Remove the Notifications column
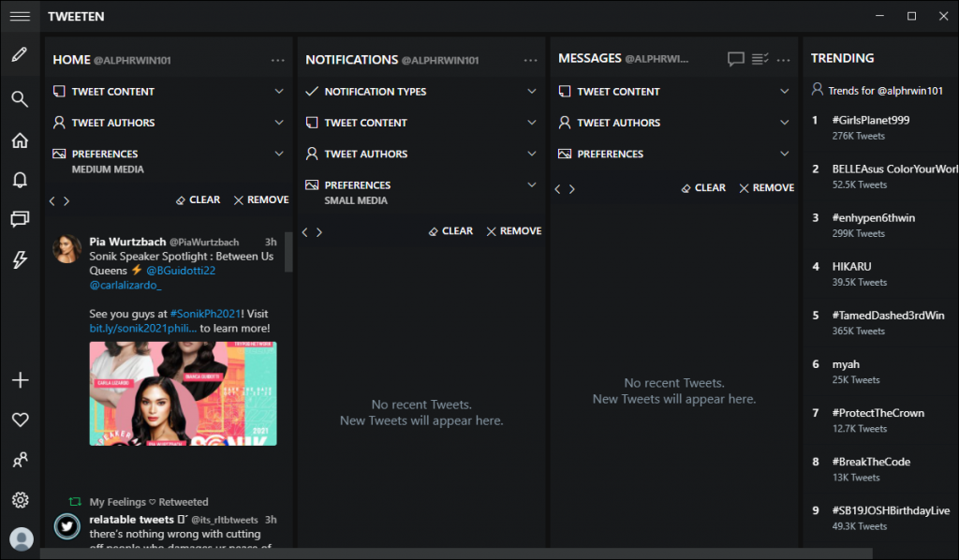 pos(513,230)
